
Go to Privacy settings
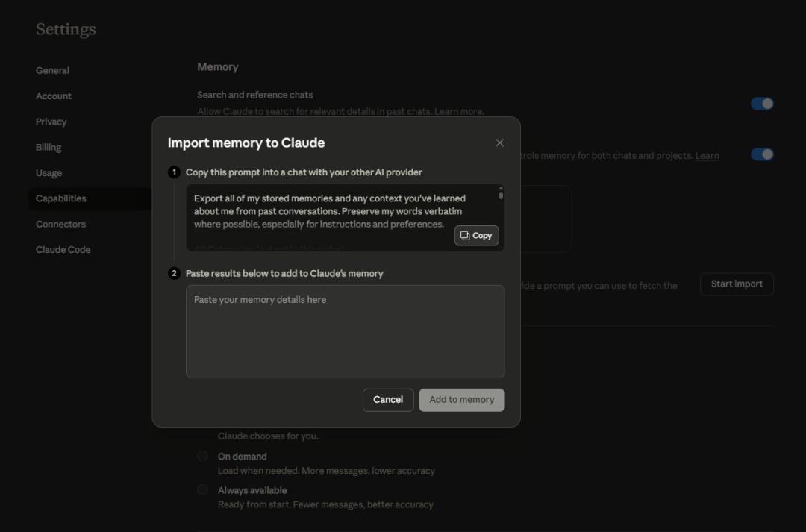(x=51, y=122)
